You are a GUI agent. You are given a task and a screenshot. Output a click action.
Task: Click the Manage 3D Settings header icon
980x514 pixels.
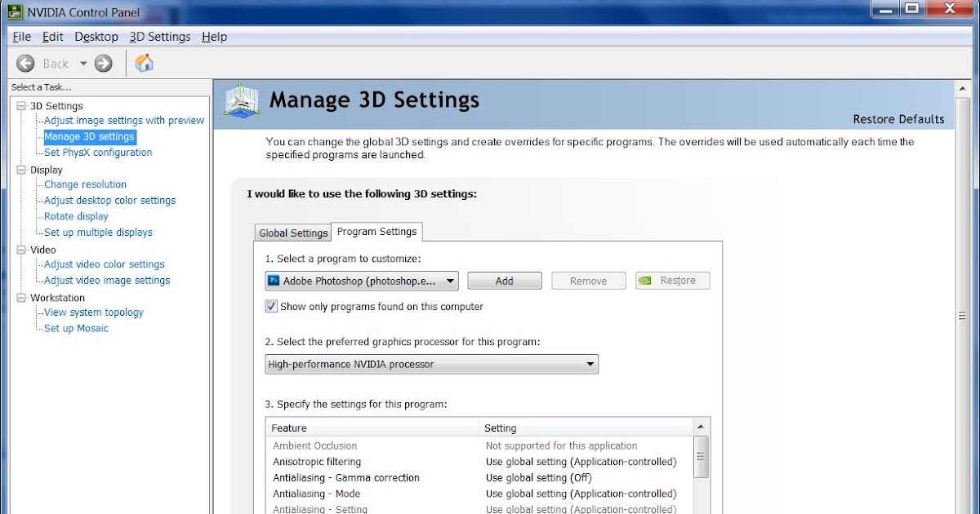click(x=242, y=101)
